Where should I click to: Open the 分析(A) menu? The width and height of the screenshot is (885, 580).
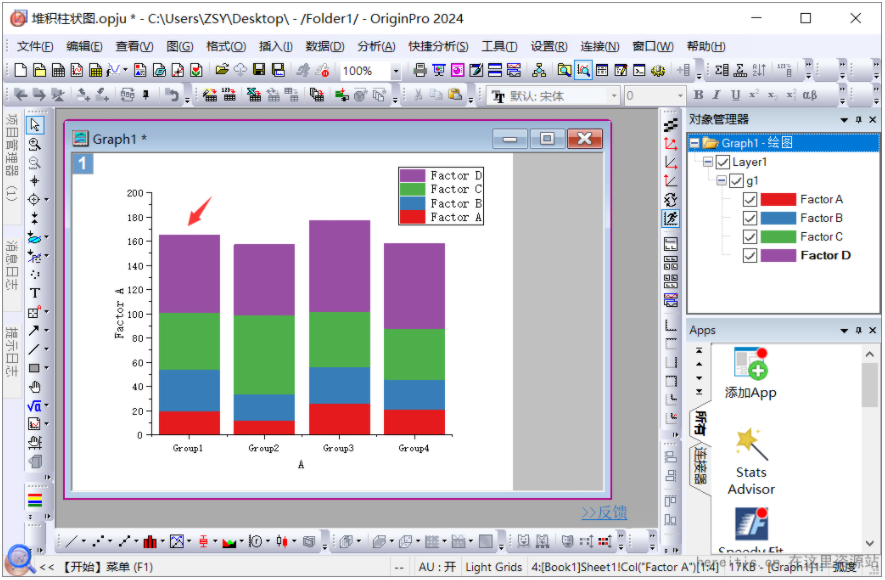(x=376, y=46)
